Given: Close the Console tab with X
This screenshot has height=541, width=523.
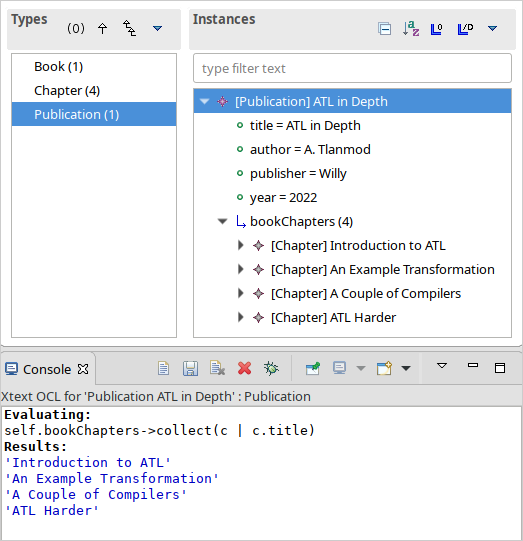Looking at the screenshot, I should pyautogui.click(x=83, y=369).
